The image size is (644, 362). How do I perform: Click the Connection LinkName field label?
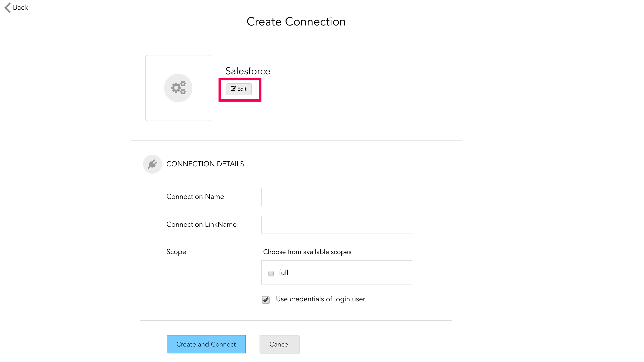[201, 225]
